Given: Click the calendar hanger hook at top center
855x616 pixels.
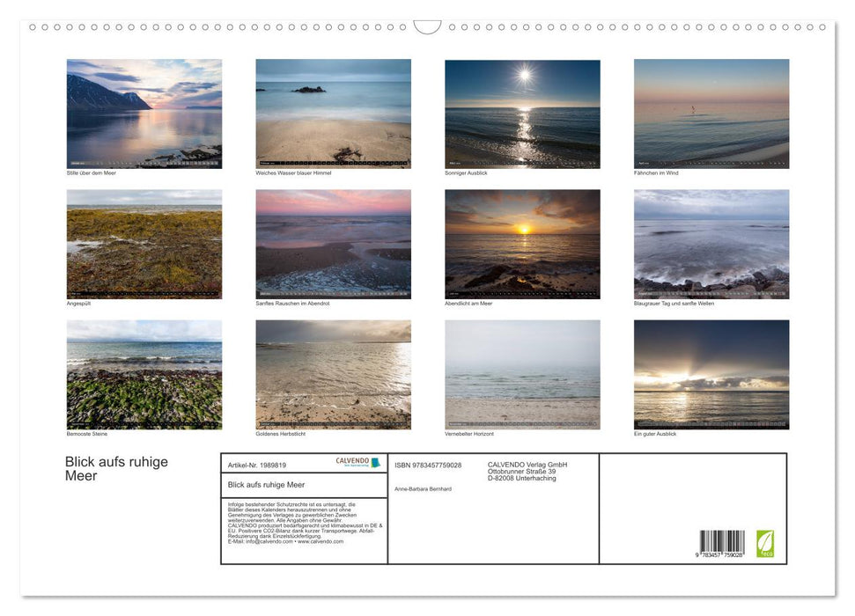Looking at the screenshot, I should (x=427, y=27).
